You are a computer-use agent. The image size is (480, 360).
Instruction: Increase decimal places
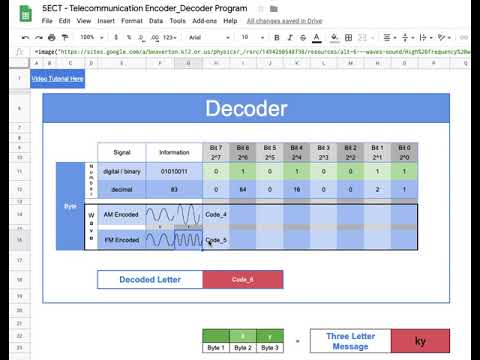pyautogui.click(x=155, y=37)
